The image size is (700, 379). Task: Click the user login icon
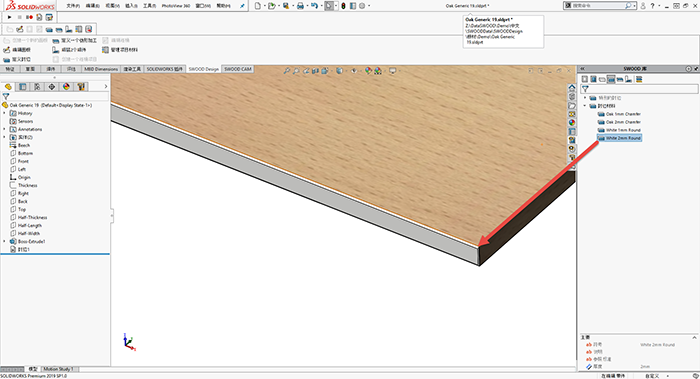click(643, 6)
